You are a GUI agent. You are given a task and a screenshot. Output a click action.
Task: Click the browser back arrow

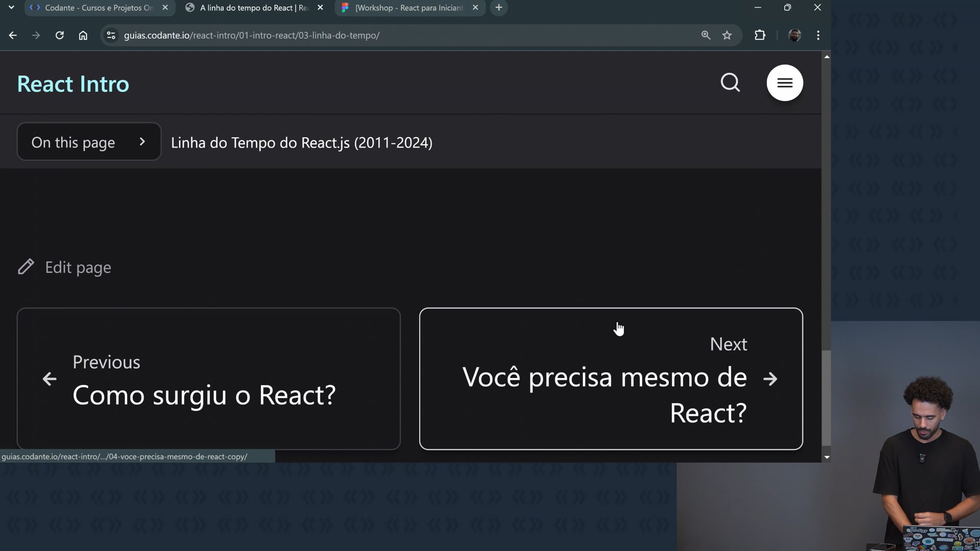(13, 35)
